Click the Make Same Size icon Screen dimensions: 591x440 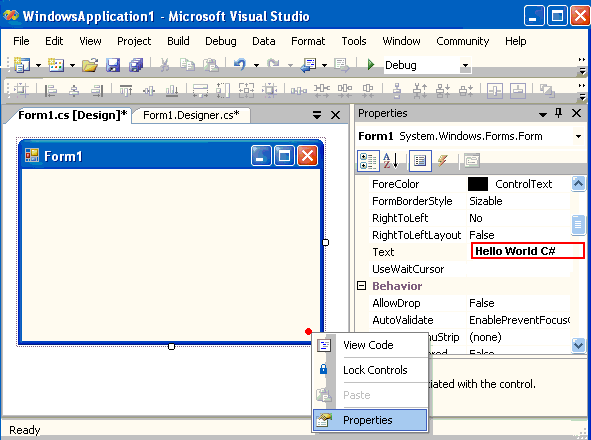pyautogui.click(x=246, y=90)
